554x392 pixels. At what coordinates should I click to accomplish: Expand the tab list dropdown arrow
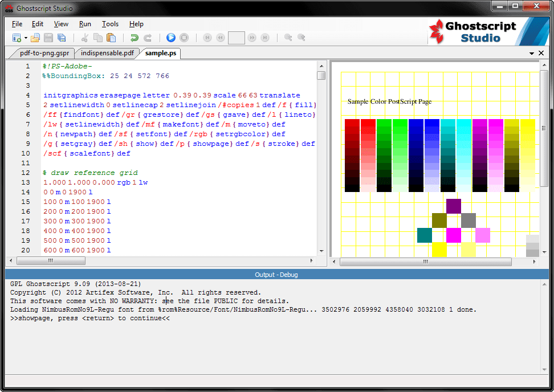pyautogui.click(x=531, y=54)
